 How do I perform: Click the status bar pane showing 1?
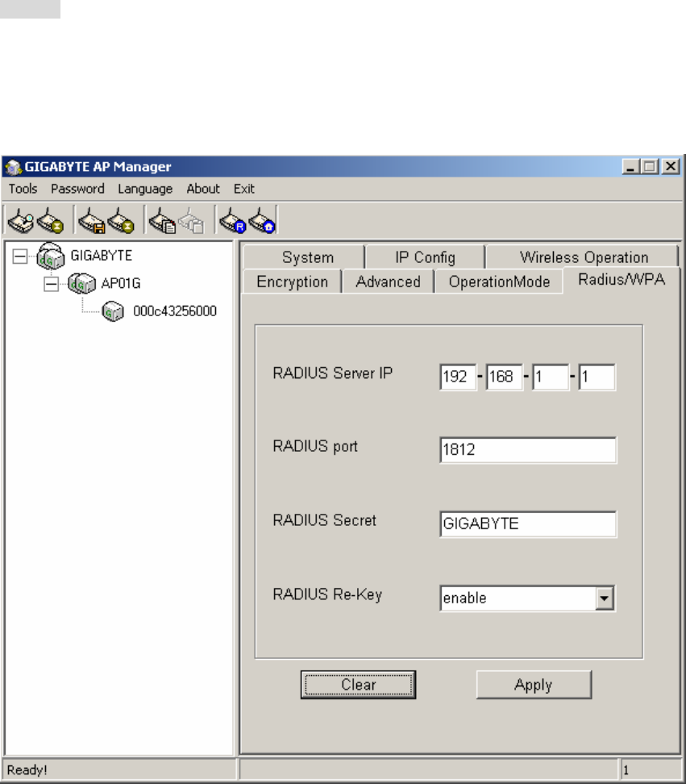(x=651, y=770)
